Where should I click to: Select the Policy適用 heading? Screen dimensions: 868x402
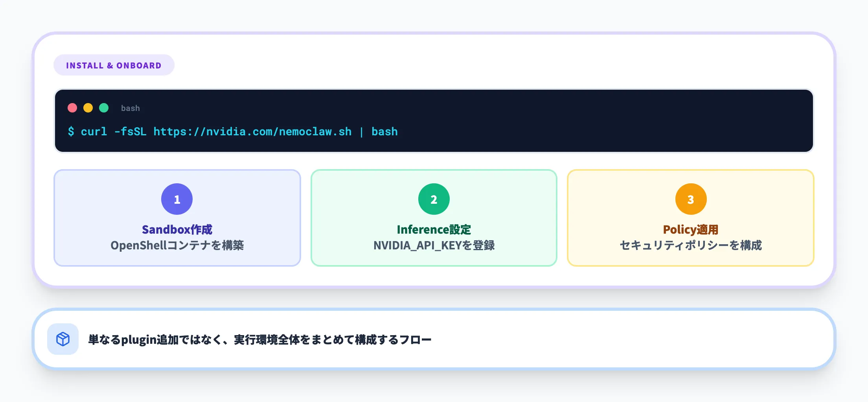[x=691, y=229]
